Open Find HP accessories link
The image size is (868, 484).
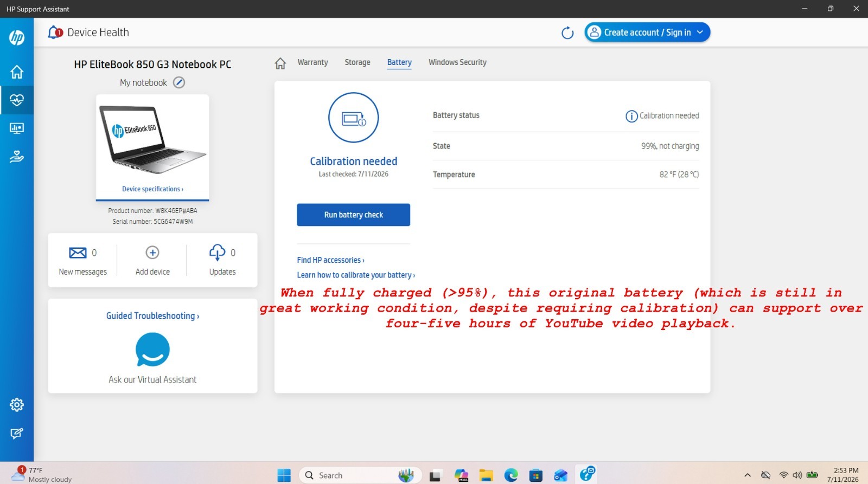coord(330,260)
